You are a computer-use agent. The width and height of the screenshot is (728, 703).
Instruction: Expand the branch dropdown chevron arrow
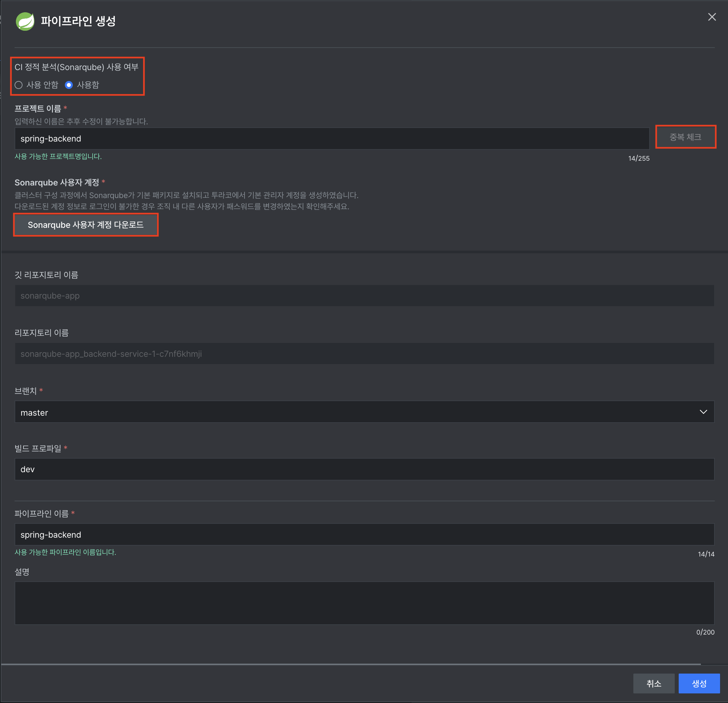click(x=703, y=412)
